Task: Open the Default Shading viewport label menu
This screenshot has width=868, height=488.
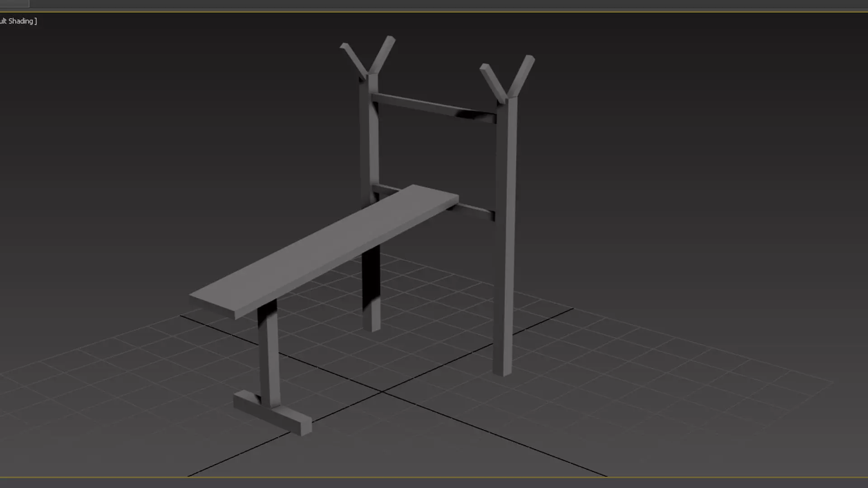Action: click(18, 21)
